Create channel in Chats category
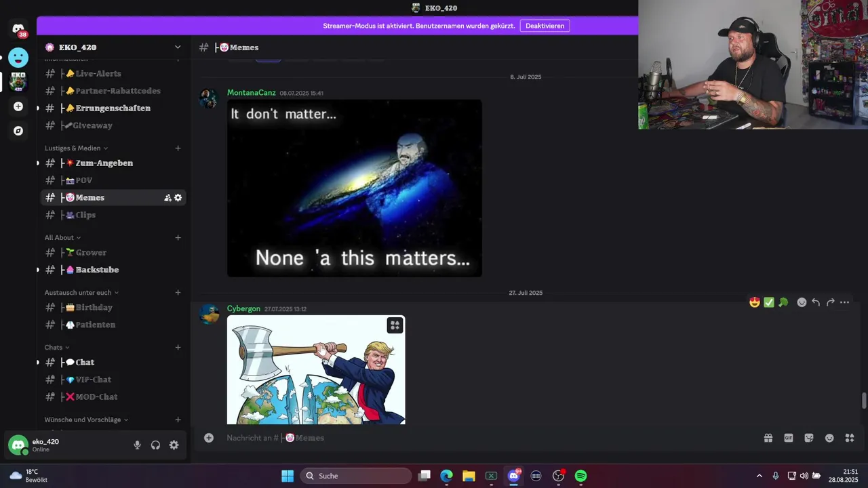The image size is (868, 488). point(178,348)
